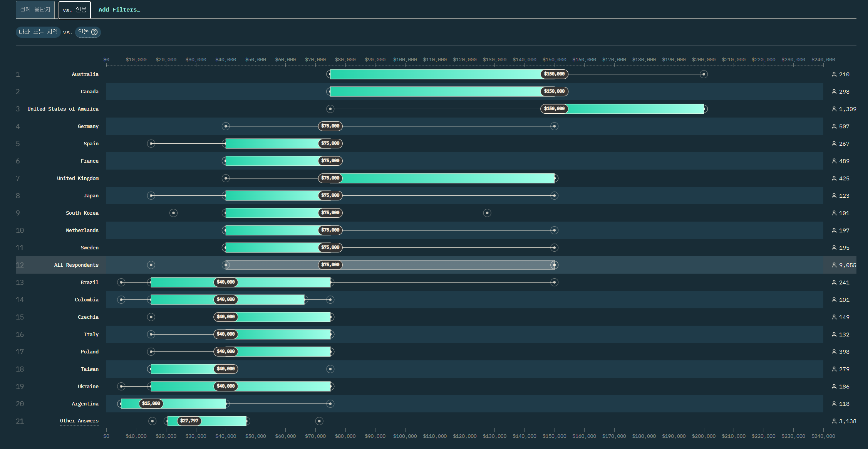Select the 전체 응답자 tab
This screenshot has height=449, width=868.
tap(35, 10)
